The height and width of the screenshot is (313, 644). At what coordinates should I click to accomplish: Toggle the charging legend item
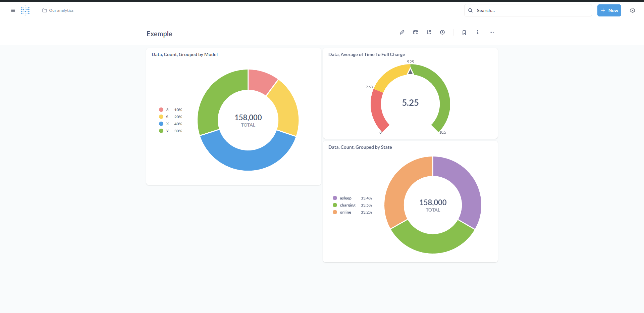click(347, 205)
